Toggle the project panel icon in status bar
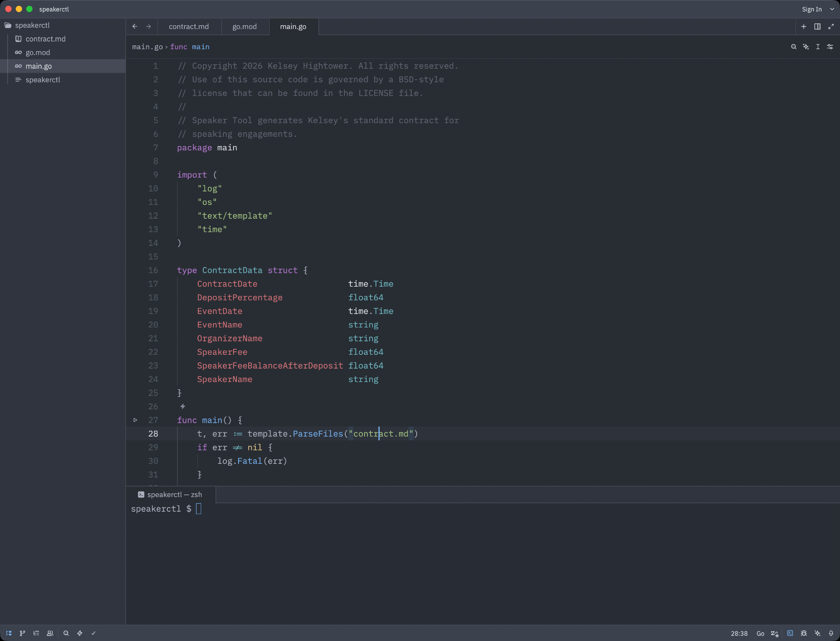Screen dimensions: 840x641 tap(9, 633)
